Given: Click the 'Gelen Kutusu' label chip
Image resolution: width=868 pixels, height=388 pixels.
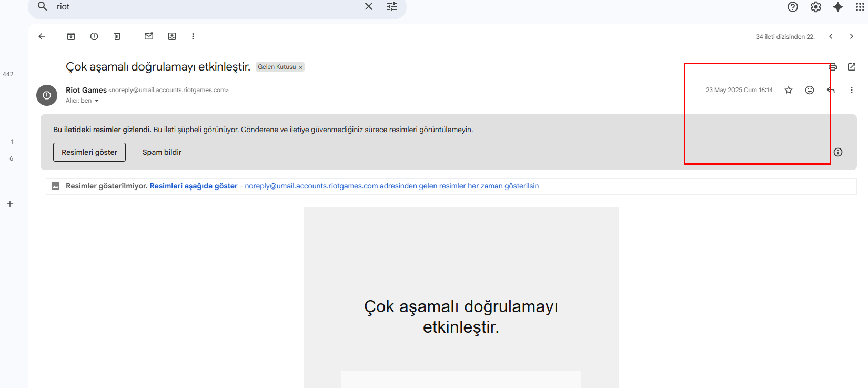Looking at the screenshot, I should tap(277, 67).
